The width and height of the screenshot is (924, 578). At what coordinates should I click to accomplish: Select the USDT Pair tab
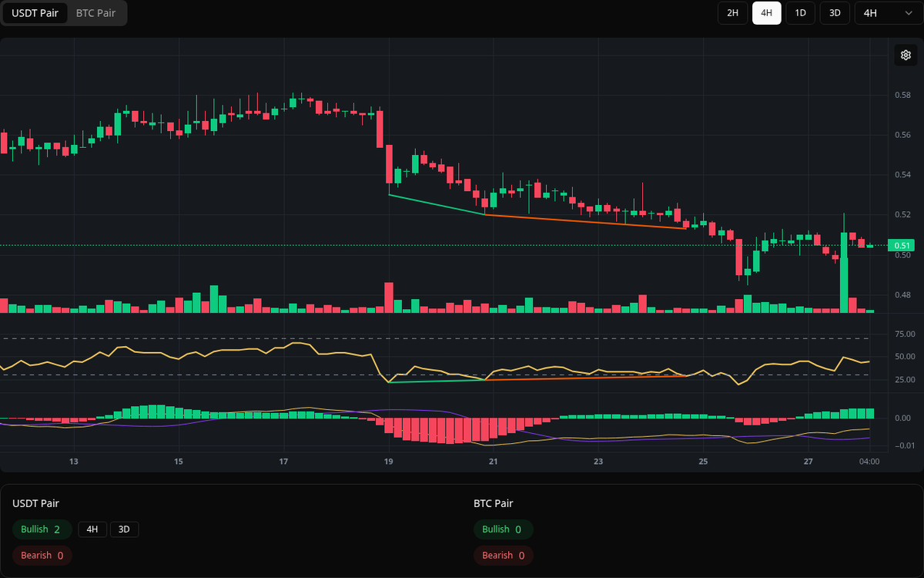pos(35,13)
